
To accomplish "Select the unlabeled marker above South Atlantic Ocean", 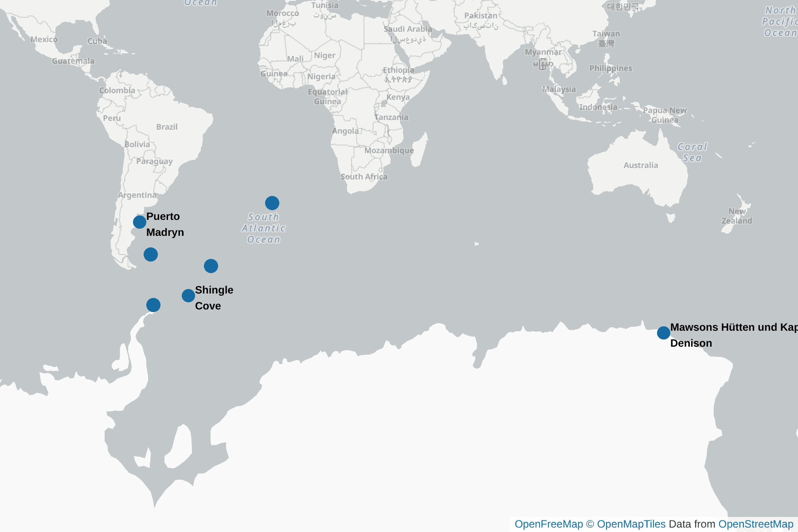I will (x=272, y=203).
